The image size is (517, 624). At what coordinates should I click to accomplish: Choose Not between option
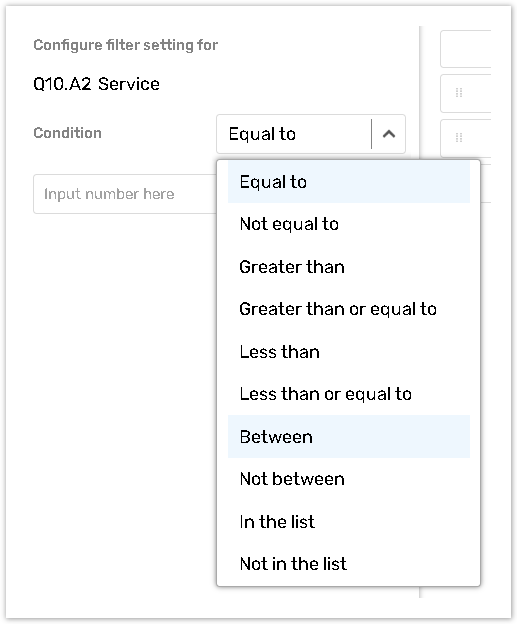[x=349, y=479]
